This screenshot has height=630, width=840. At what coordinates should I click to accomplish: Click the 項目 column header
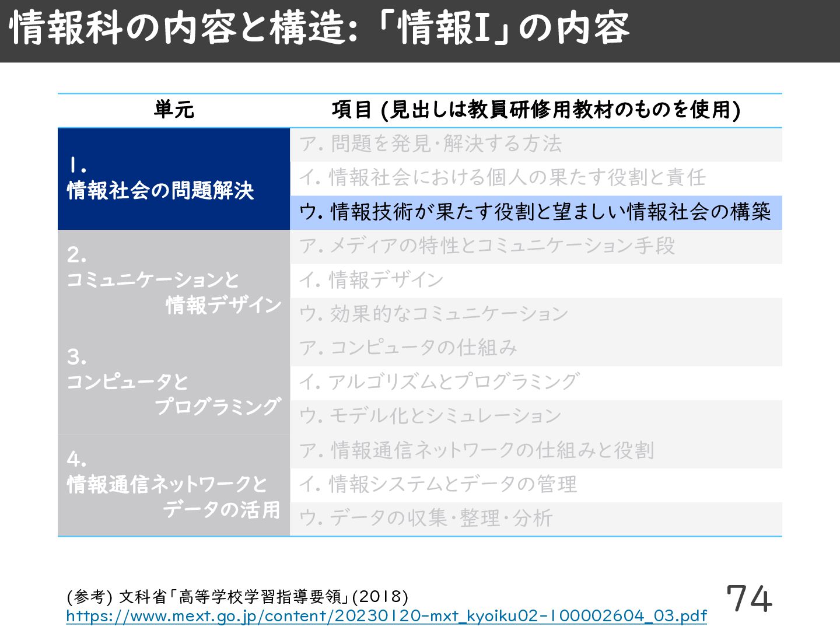coord(536,110)
